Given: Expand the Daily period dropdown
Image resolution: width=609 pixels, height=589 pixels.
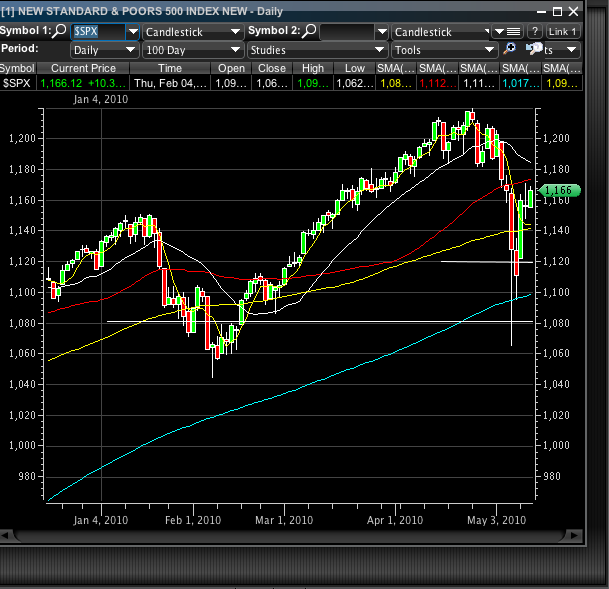Looking at the screenshot, I should point(104,50).
